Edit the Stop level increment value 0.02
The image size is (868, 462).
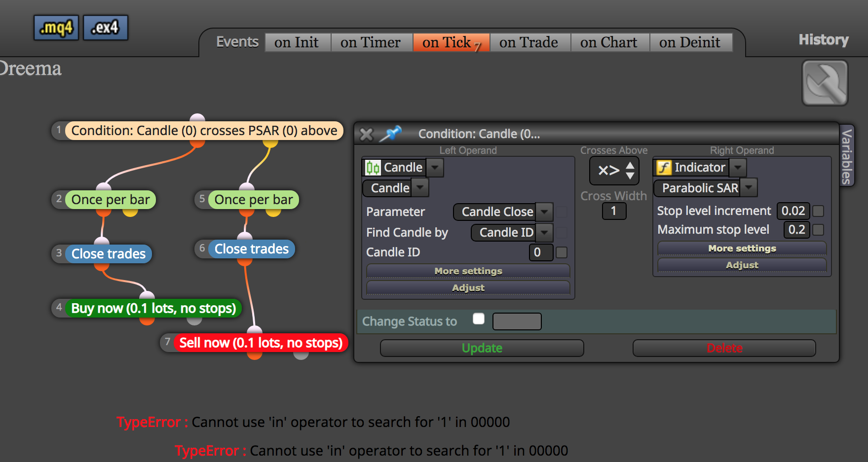793,211
